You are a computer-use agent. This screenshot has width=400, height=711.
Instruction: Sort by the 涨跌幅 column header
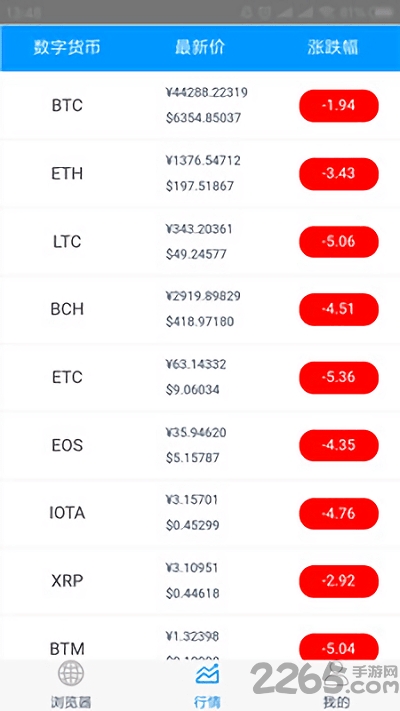[x=333, y=48]
